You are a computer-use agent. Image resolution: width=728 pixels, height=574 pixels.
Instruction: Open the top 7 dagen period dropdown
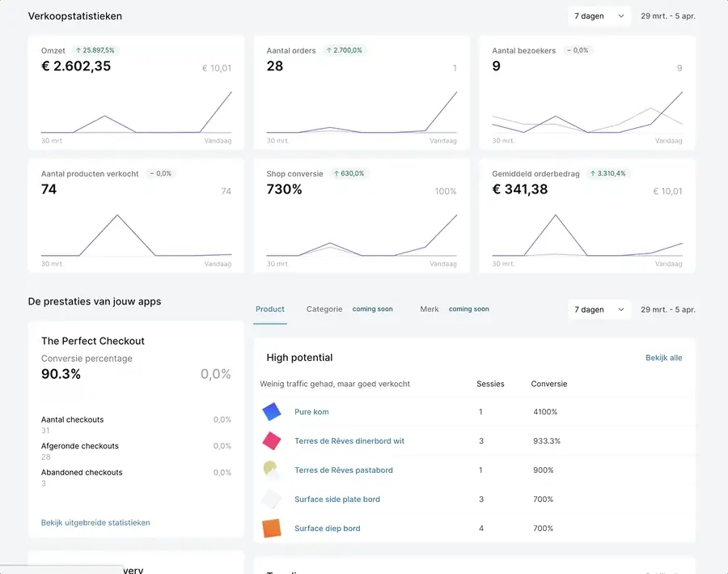click(599, 16)
